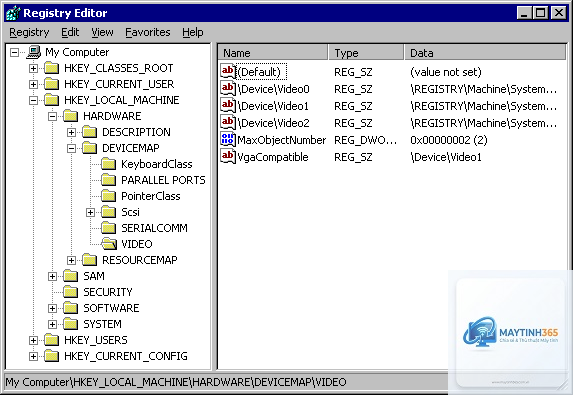Collapse the HARDWARE key
The width and height of the screenshot is (573, 395).
pos(52,117)
